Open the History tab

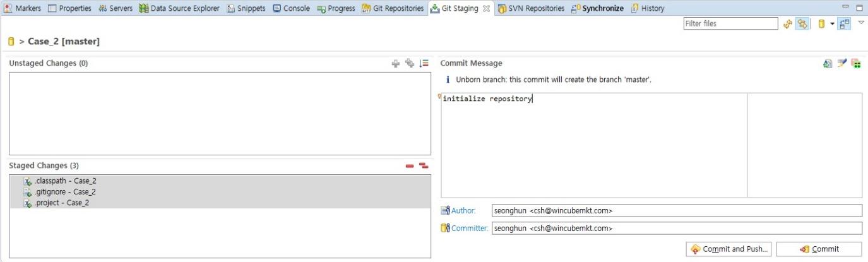648,8
